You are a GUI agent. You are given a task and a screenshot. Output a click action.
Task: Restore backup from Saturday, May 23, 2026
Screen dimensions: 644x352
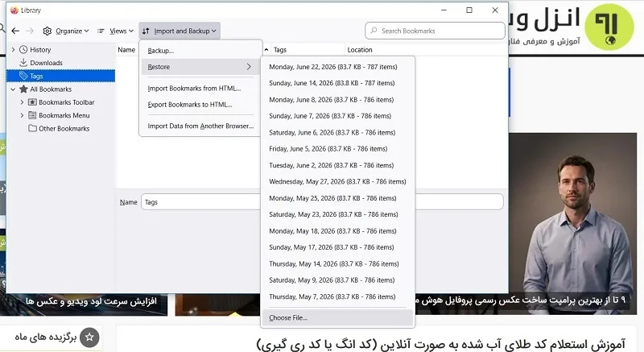point(337,214)
